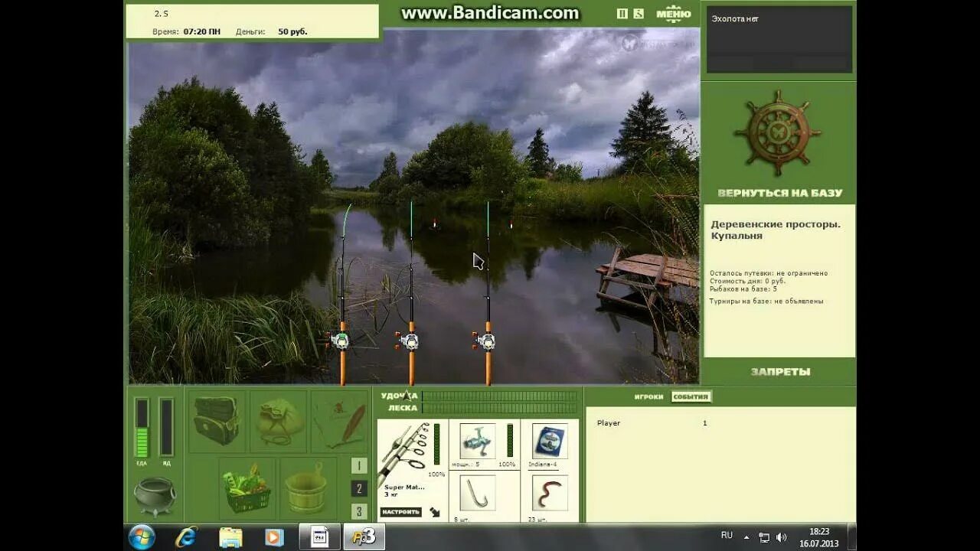Click the network tray icon
This screenshot has height=551, width=980.
[x=764, y=537]
